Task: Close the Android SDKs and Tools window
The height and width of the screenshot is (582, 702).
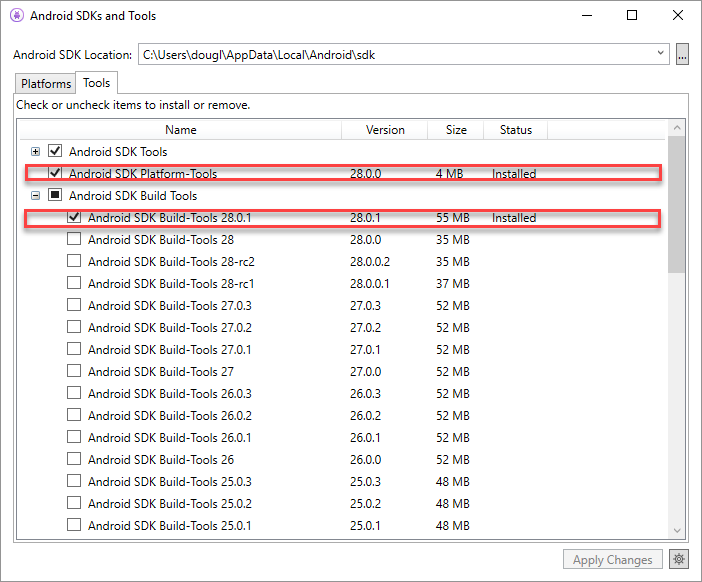Action: [x=678, y=15]
